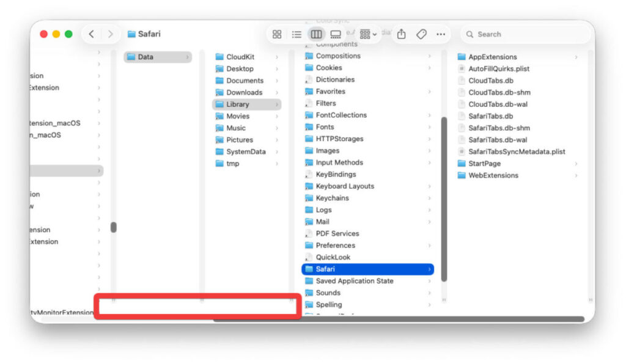Screen dimensions: 626x364
Task: Select the FontCollections folder
Action: (x=367, y=115)
